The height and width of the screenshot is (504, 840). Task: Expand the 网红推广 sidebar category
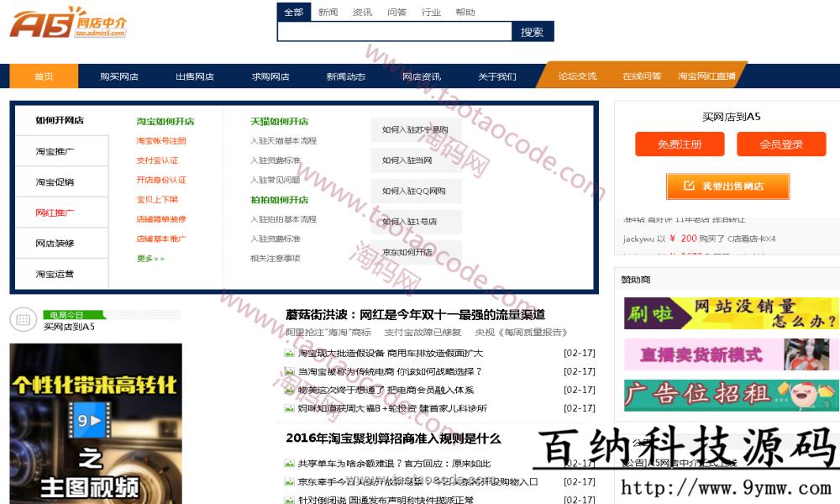pyautogui.click(x=55, y=213)
